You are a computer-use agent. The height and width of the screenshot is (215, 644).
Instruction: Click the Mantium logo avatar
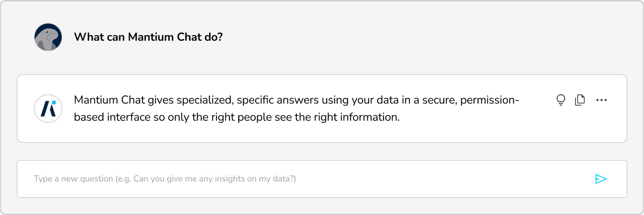[x=48, y=109]
